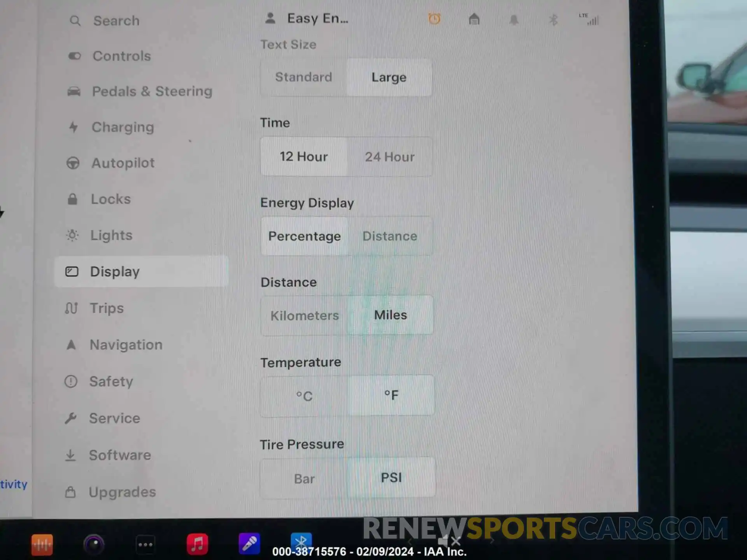The image size is (747, 560).
Task: Open Pedals & Steering settings
Action: pyautogui.click(x=152, y=91)
